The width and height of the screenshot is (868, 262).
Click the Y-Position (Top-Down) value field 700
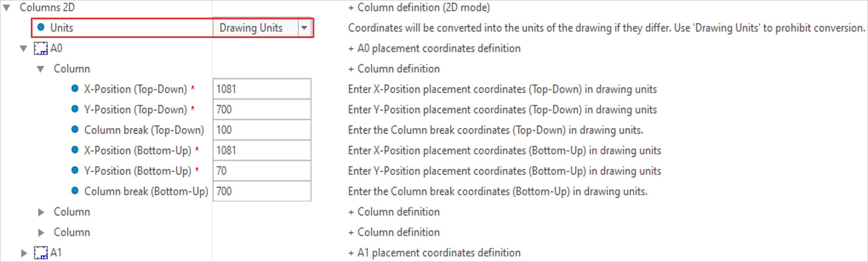click(262, 109)
